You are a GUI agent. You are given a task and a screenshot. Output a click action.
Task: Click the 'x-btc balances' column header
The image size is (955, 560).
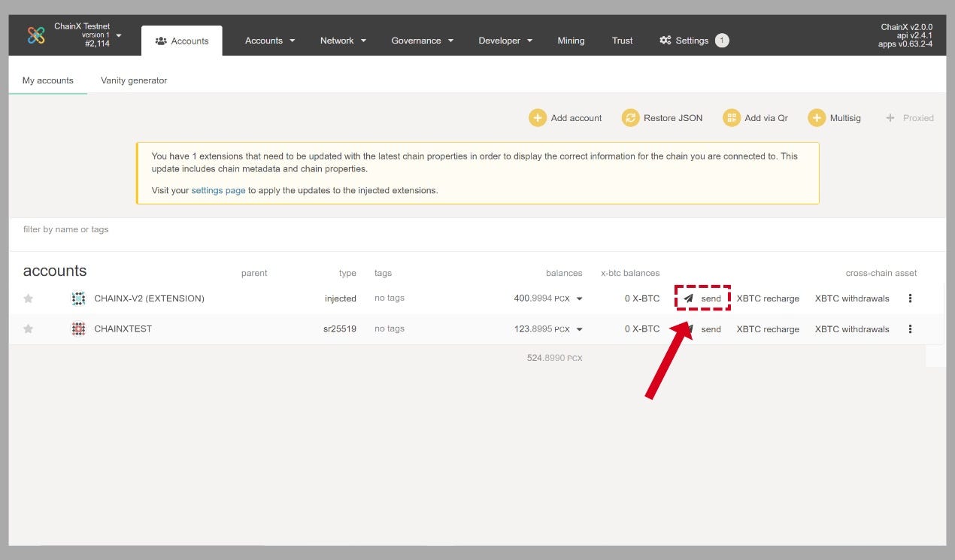pos(630,273)
